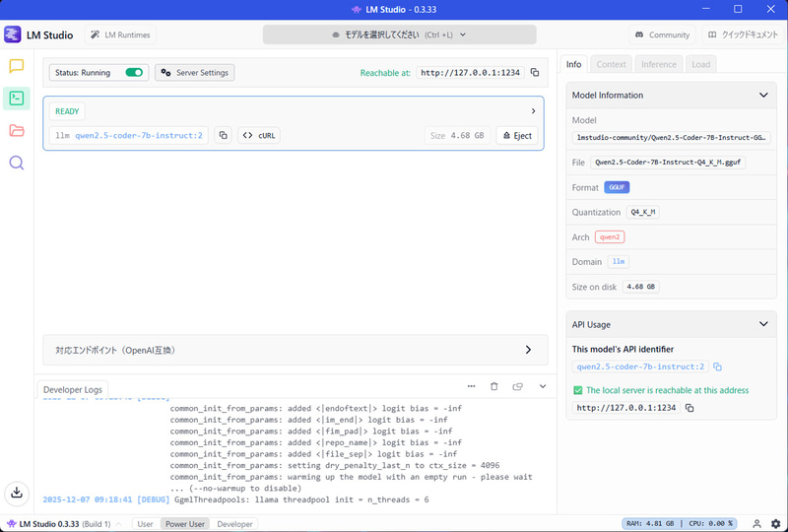Copy local server address in API Usage
This screenshot has height=532, width=788.
(x=689, y=408)
